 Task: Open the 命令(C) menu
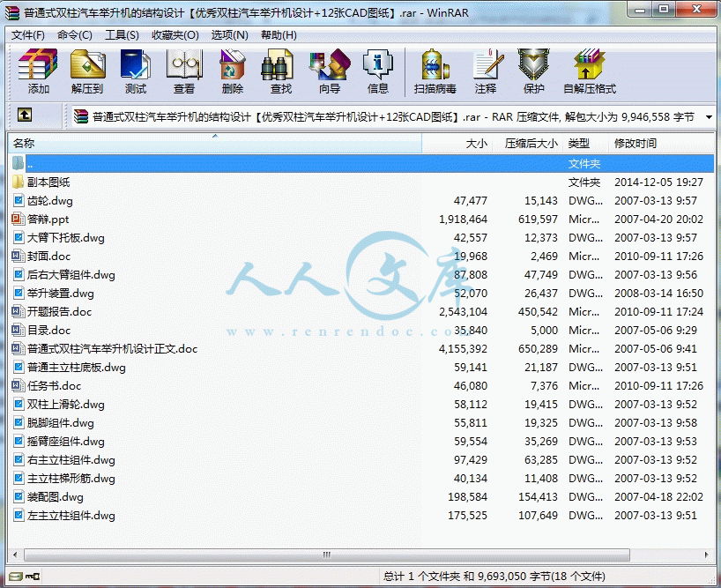pos(75,35)
